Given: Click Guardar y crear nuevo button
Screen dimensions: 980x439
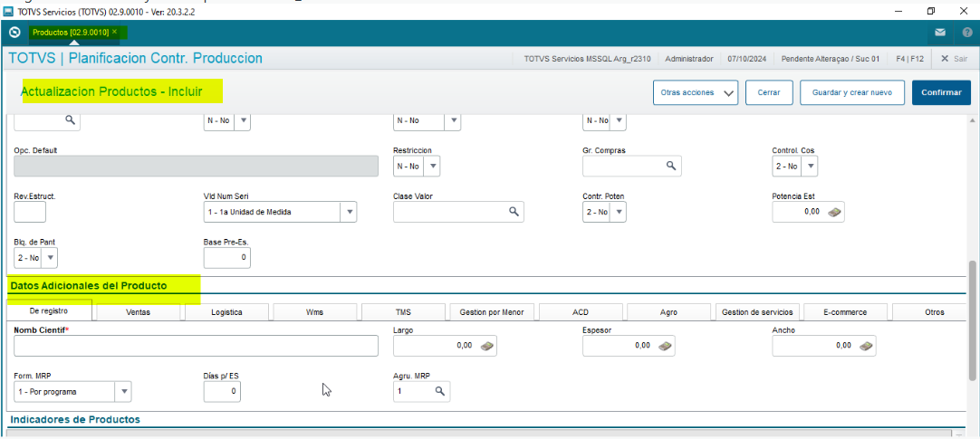Looking at the screenshot, I should pyautogui.click(x=852, y=92).
